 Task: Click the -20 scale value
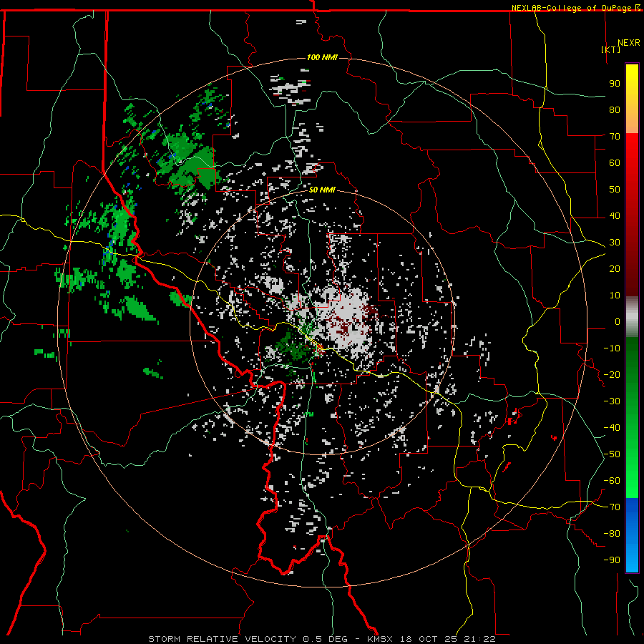tap(612, 375)
